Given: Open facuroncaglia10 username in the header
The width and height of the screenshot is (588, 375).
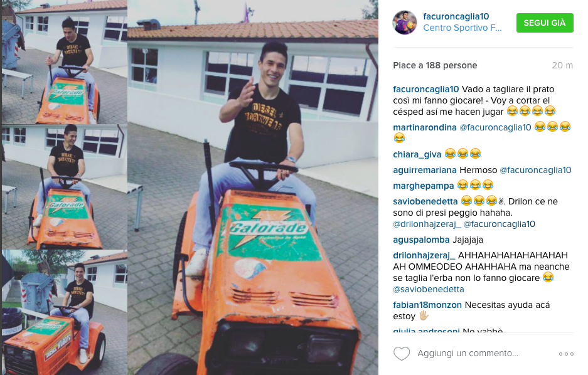Looking at the screenshot, I should (x=456, y=16).
